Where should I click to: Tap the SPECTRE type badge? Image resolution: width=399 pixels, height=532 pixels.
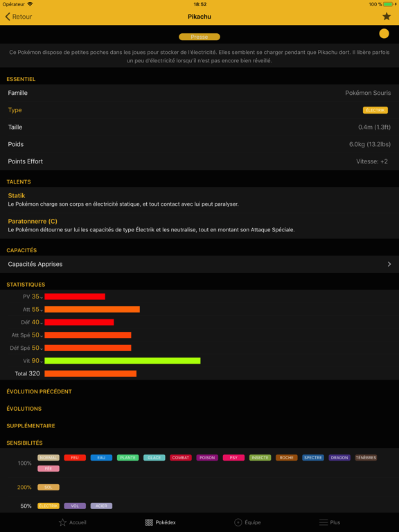pos(313,458)
